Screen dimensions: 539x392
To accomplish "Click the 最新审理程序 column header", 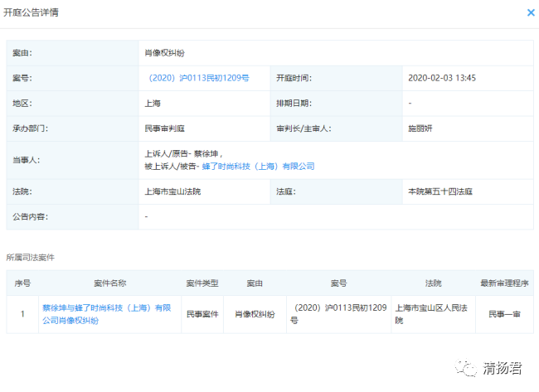I will pos(504,283).
